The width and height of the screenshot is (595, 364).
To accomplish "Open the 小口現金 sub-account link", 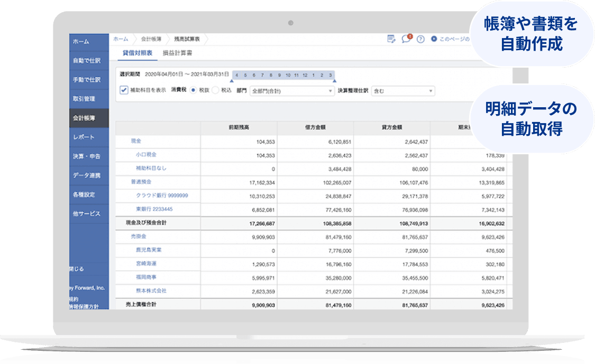I will click(146, 155).
